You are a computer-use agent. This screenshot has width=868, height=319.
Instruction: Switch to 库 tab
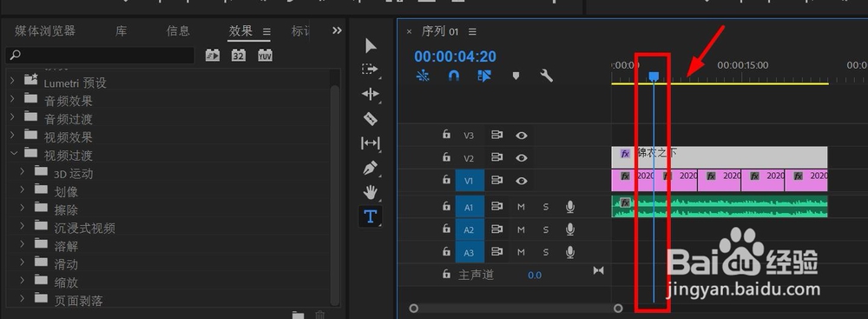121,31
